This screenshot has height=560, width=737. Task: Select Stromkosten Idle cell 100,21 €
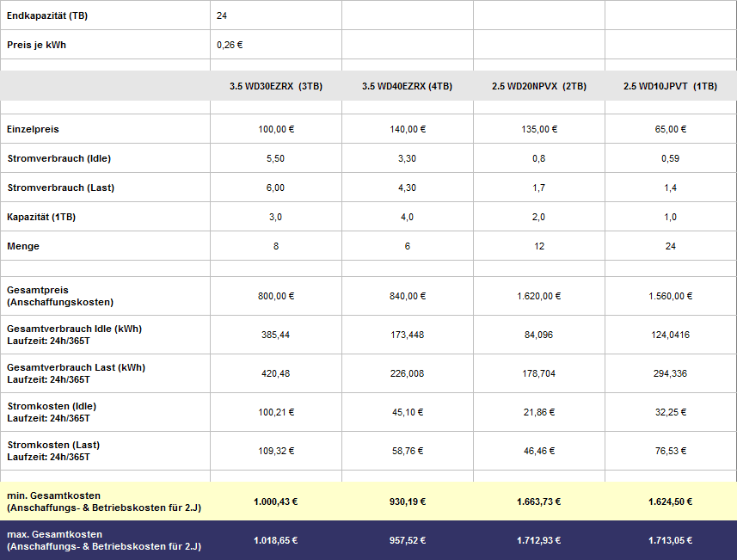pos(276,412)
